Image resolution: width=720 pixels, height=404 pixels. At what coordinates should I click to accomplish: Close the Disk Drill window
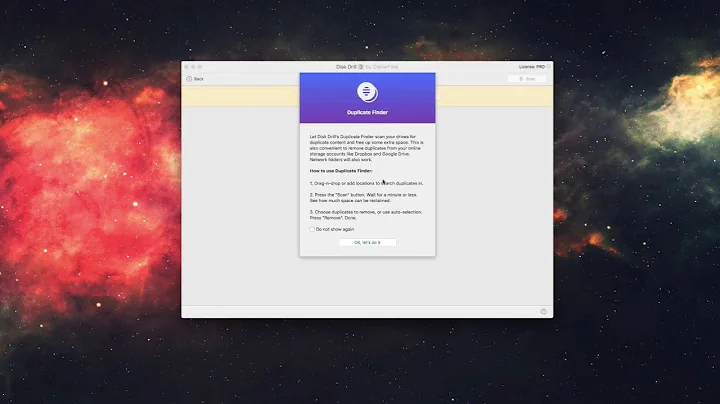point(186,67)
